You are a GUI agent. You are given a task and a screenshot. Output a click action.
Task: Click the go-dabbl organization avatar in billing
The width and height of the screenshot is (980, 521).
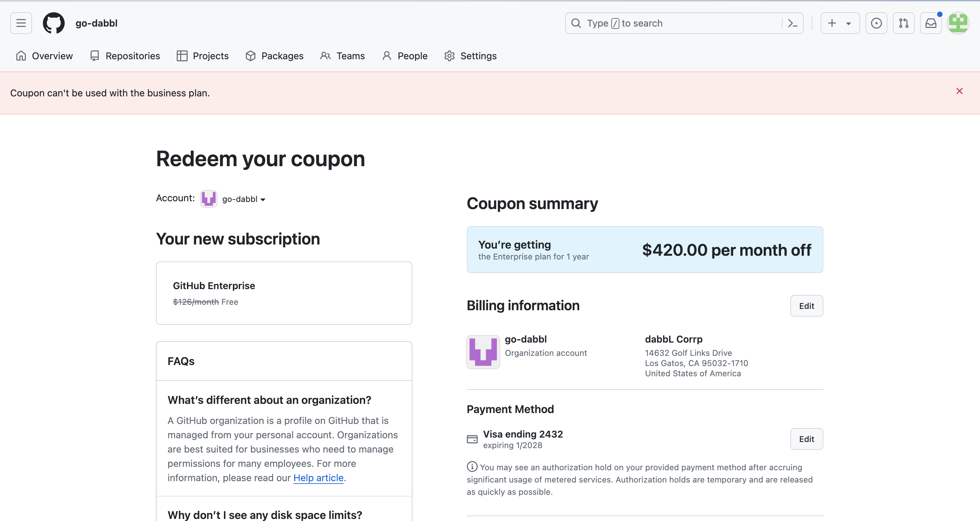pyautogui.click(x=483, y=352)
